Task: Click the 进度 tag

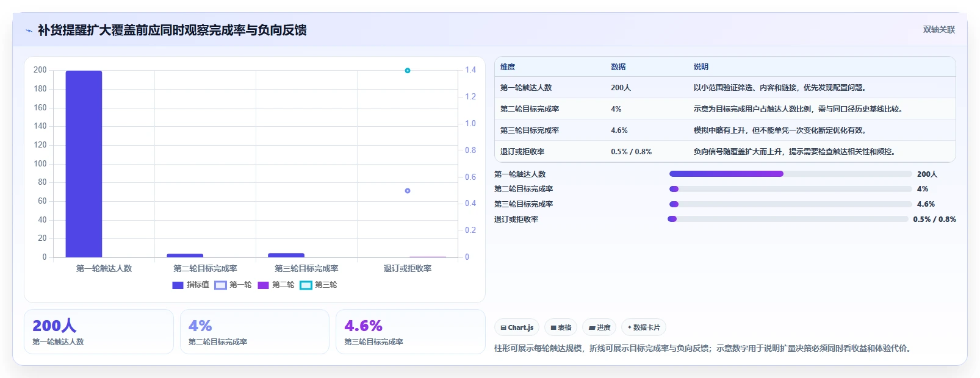Action: coord(599,327)
